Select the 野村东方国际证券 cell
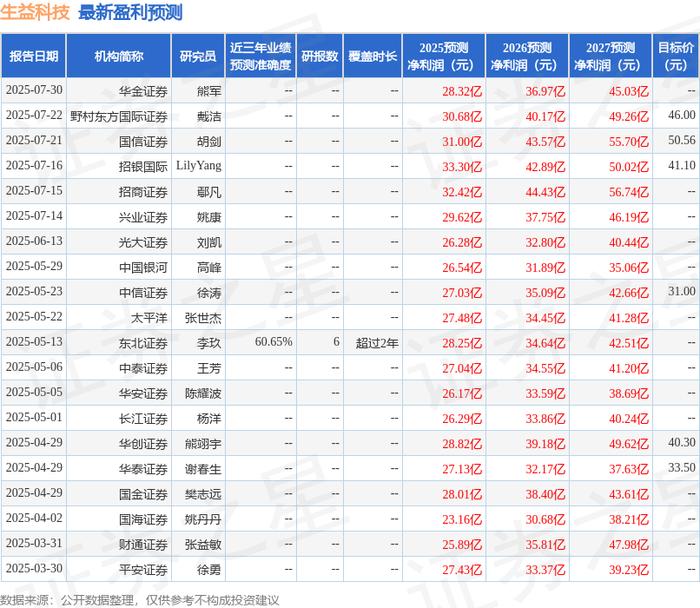This screenshot has height=608, width=700. (119, 117)
